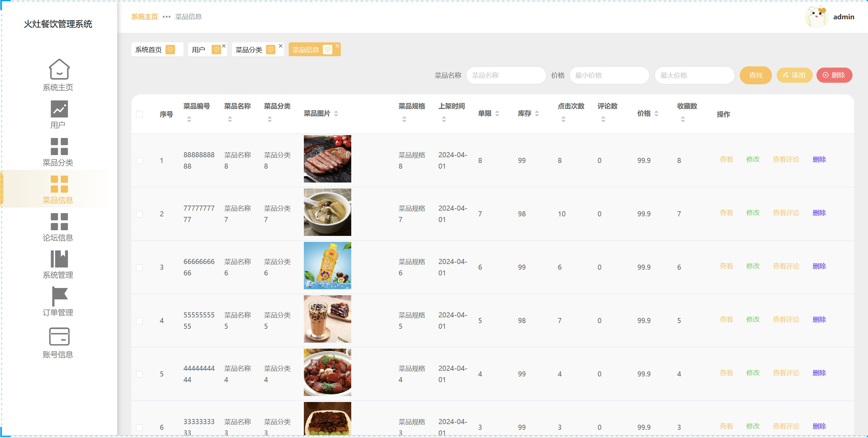Click the yellow 添加 button

pos(794,75)
